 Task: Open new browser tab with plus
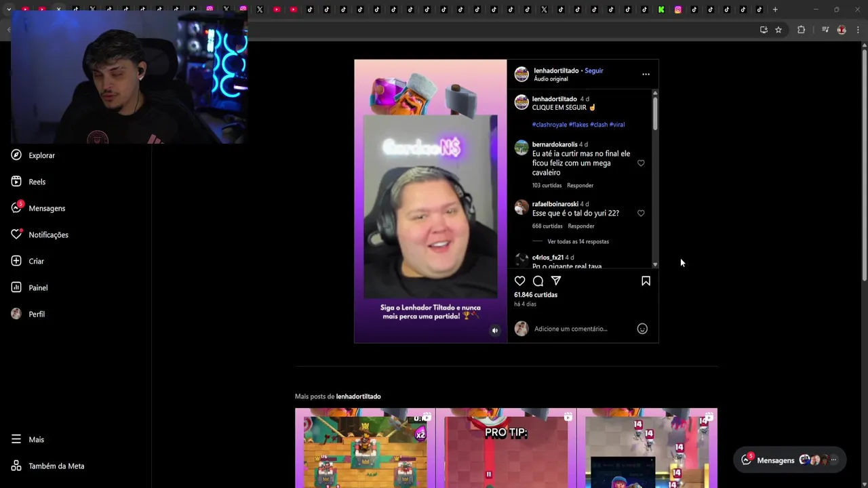point(775,9)
